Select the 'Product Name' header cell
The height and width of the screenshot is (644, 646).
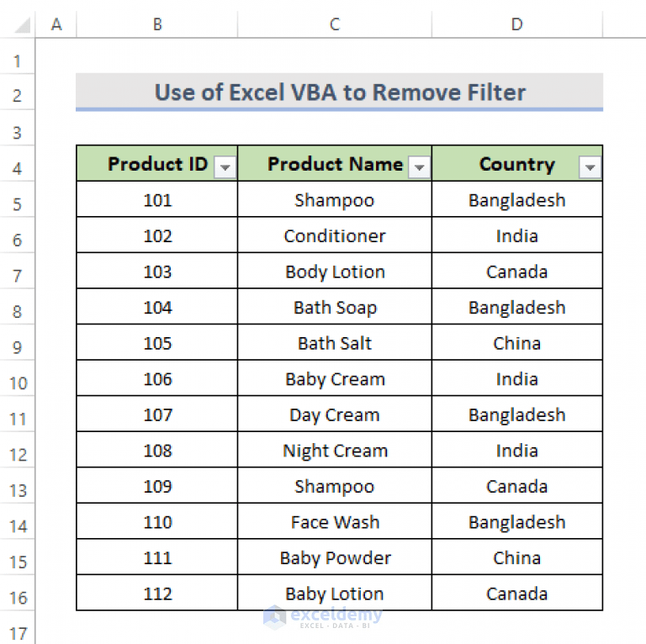335,163
